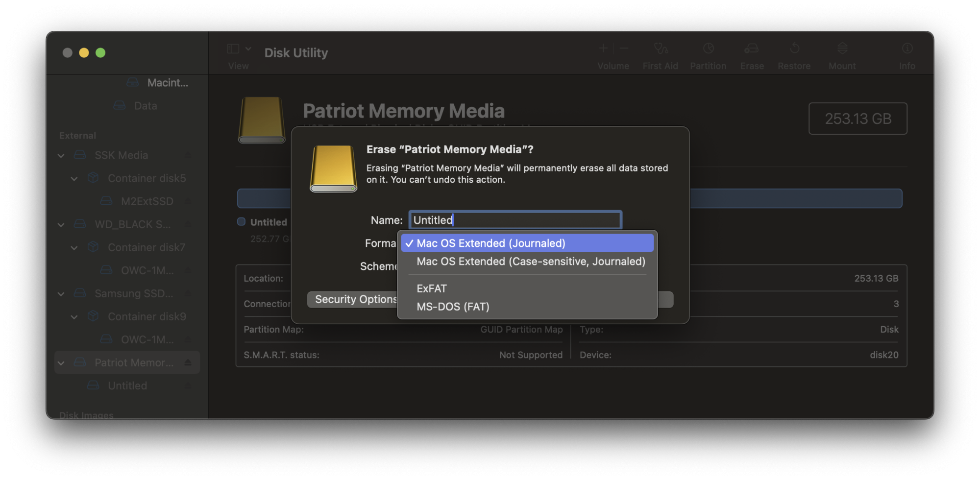Click the large Patriot Memory Media drive icon
980x480 pixels.
[262, 120]
